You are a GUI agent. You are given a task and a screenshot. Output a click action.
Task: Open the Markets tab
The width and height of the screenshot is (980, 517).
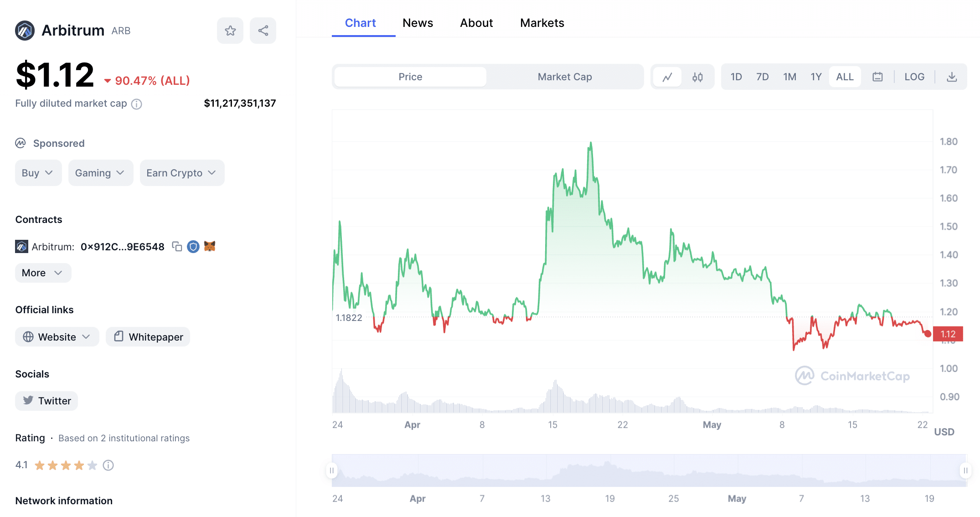pos(542,23)
